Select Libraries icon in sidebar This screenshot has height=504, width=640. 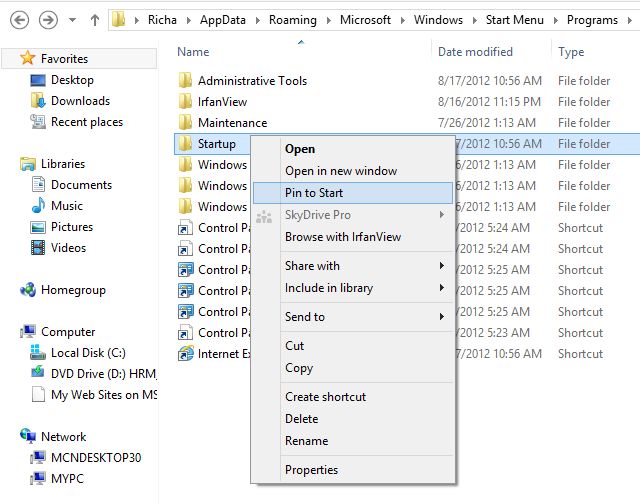[x=27, y=164]
